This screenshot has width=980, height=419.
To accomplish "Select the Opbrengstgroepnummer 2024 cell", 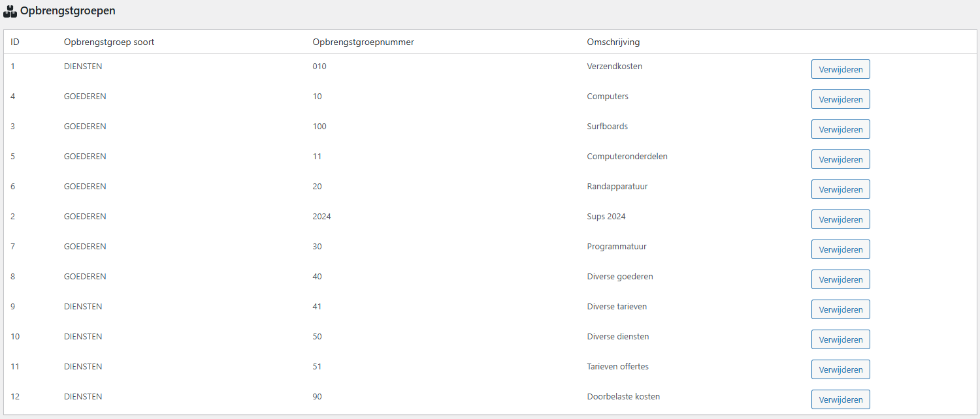I will click(x=321, y=217).
